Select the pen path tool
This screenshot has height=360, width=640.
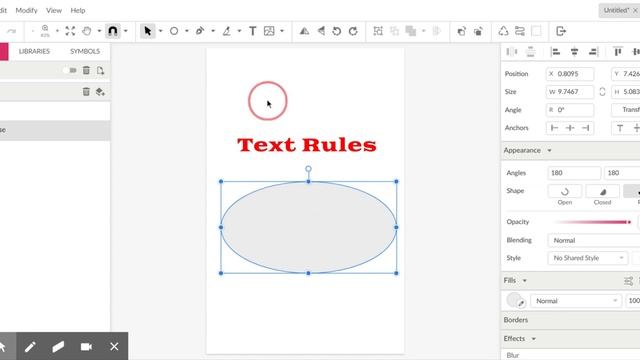200,31
